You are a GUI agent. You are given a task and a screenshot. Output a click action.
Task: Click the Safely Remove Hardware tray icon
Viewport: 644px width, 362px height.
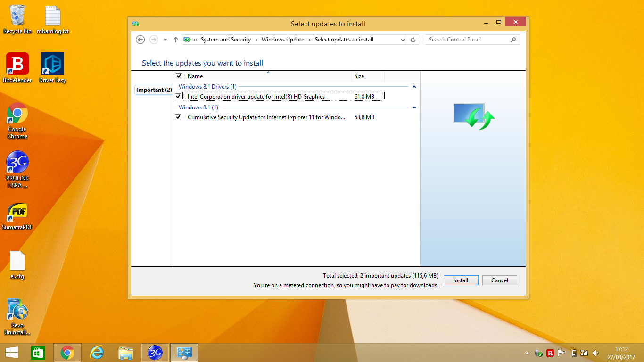point(539,353)
